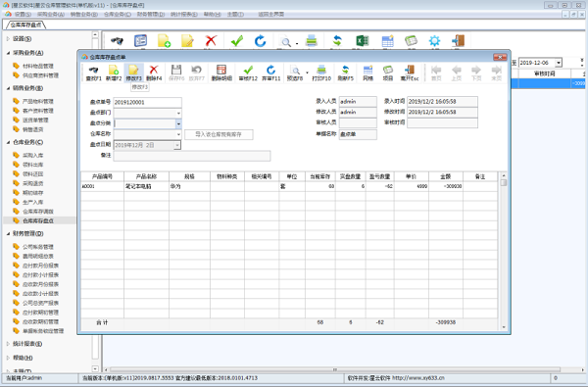Click the main toolbar refresh swap arrows icon
The image size is (588, 387).
click(337, 40)
